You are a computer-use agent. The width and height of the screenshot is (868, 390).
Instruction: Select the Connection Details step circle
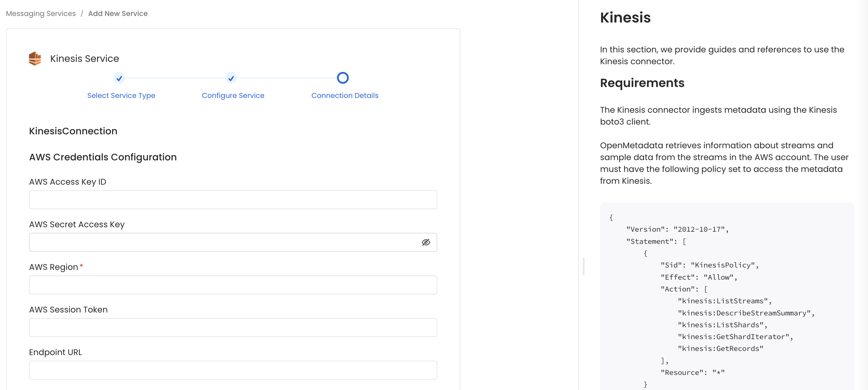tap(343, 78)
